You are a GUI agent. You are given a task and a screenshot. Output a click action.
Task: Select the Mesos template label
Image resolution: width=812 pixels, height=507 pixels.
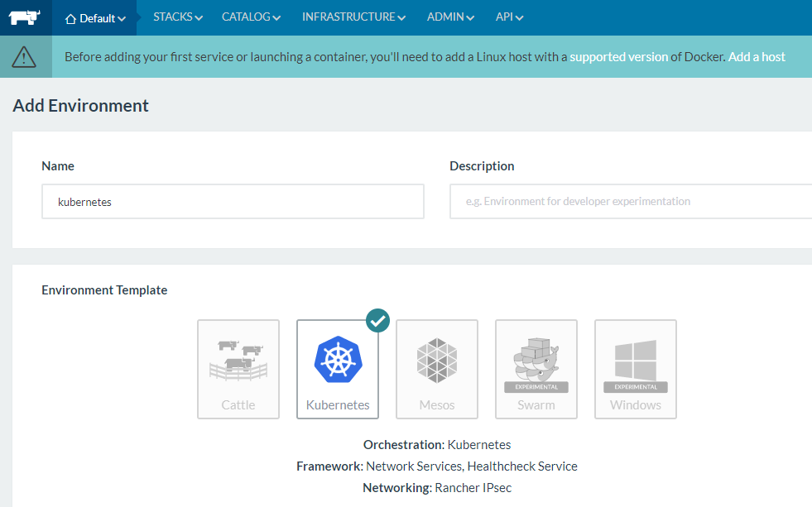click(x=437, y=405)
